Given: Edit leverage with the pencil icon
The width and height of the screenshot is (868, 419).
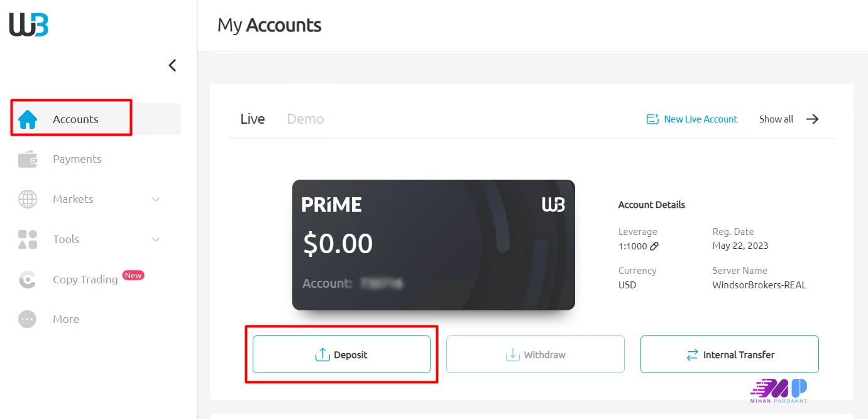Looking at the screenshot, I should 654,246.
